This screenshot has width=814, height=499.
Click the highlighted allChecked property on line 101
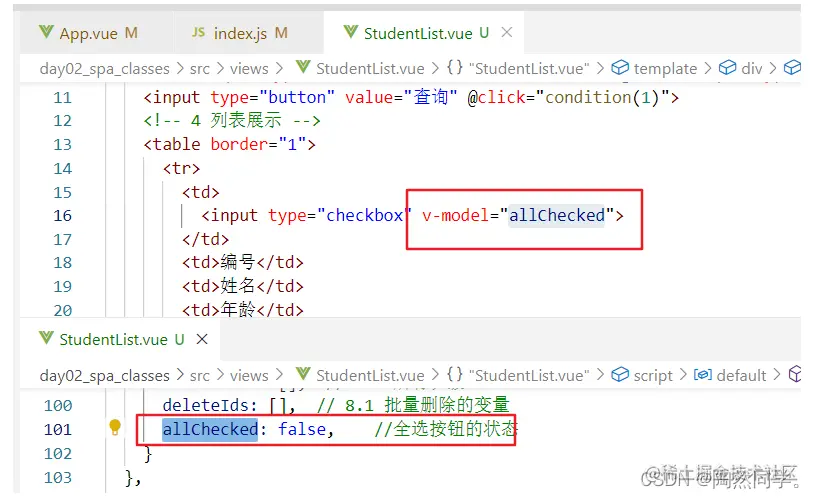point(210,429)
